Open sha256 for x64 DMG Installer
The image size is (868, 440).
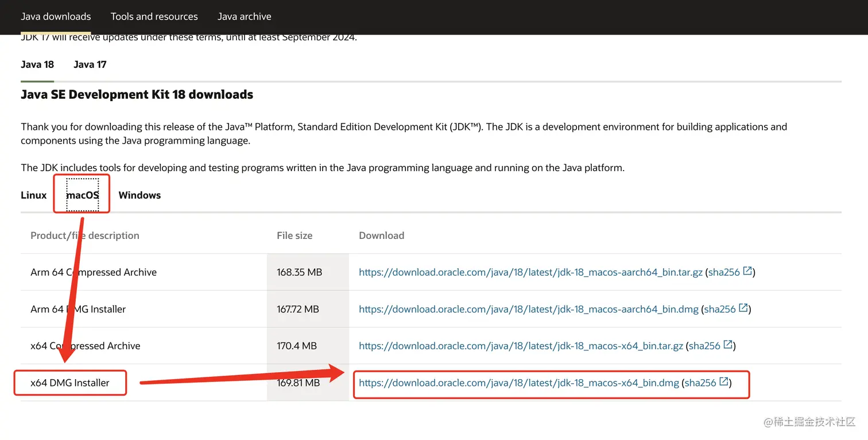click(x=700, y=383)
